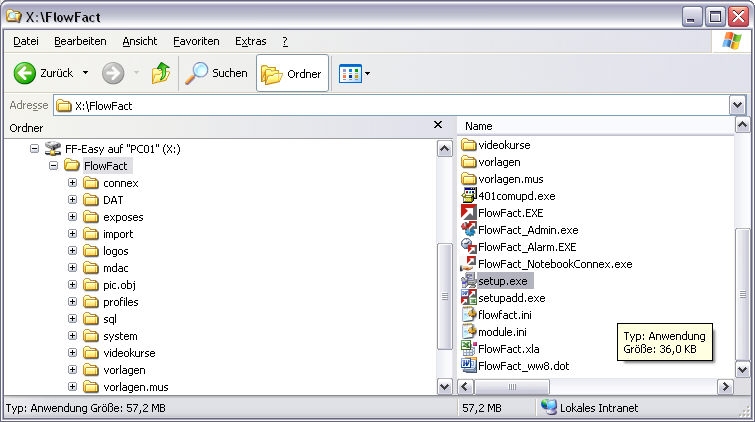Expand the import folder in tree

tap(72, 234)
